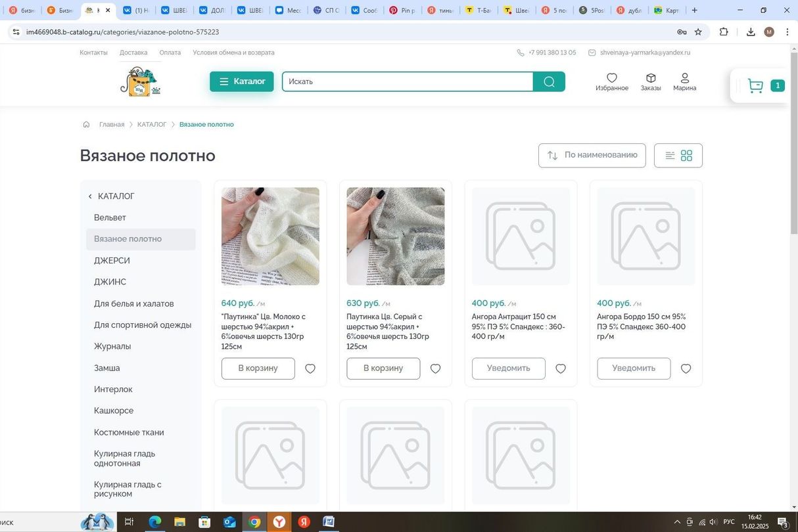798x532 pixels.
Task: Open the Chrome profile avatar
Action: coord(769,32)
